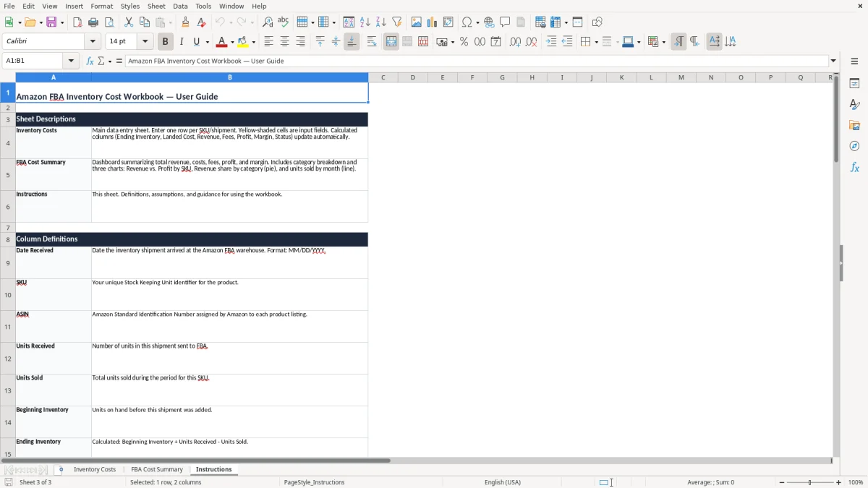Click the Define Print Area icon
868x488 pixels.
click(540, 22)
